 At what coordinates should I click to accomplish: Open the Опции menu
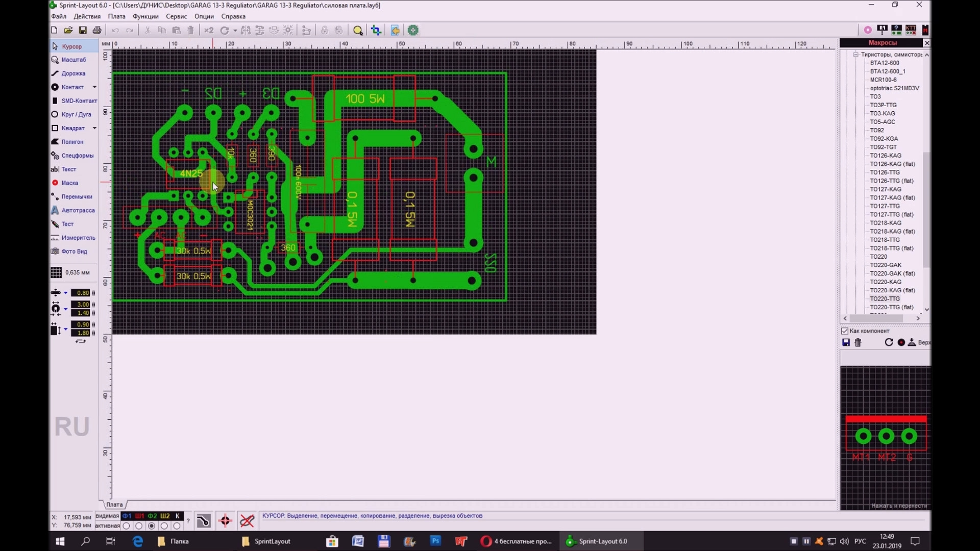[204, 16]
